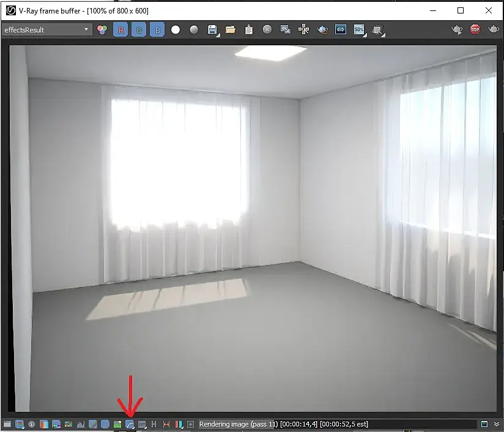Minimize the V-Ray frame buffer window
The height and width of the screenshot is (432, 504).
433,10
